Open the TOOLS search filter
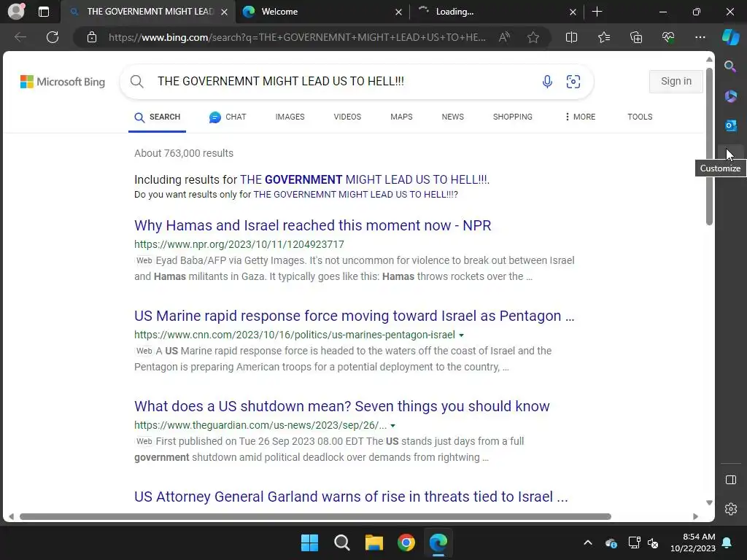 coord(640,117)
